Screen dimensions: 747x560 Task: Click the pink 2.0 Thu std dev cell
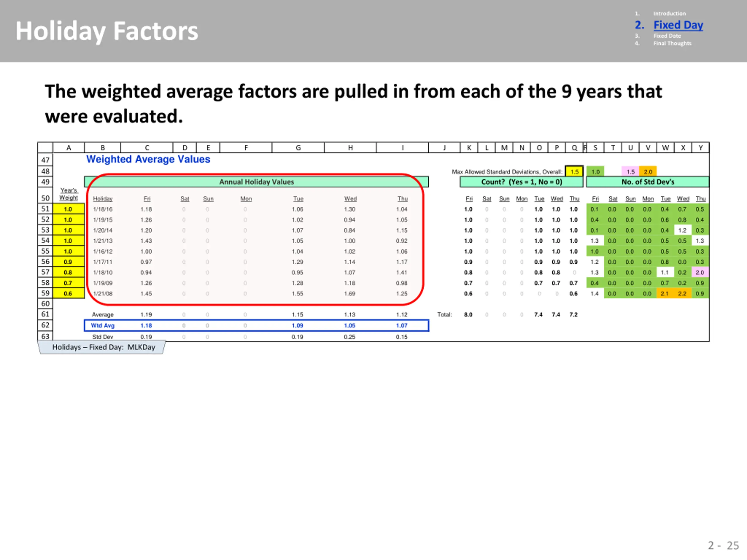tap(700, 272)
